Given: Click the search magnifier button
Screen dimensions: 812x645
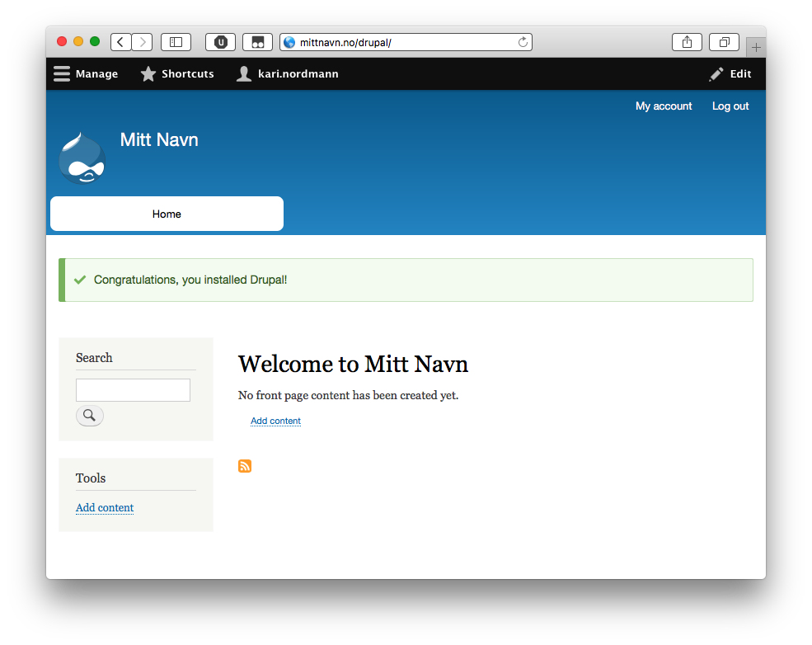Looking at the screenshot, I should point(90,416).
